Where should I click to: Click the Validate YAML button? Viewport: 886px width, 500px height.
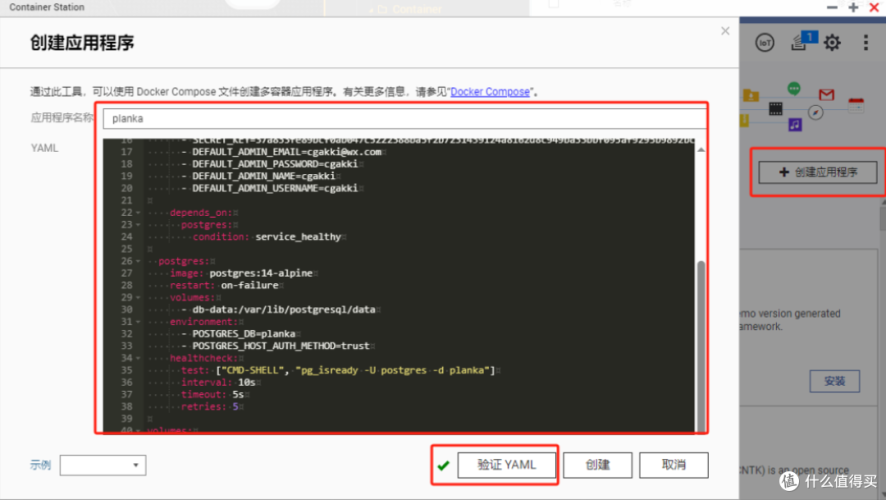tap(506, 464)
